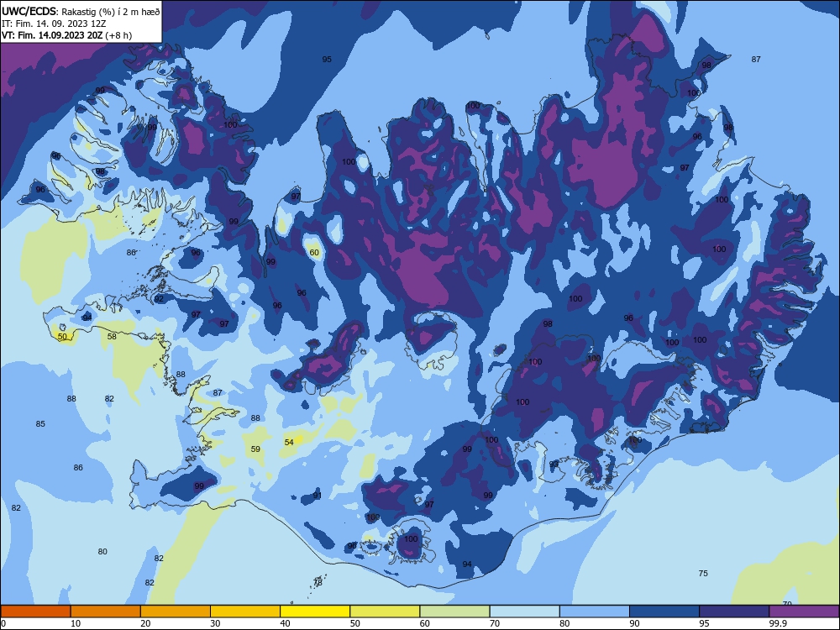840x630 pixels.
Task: Select the '40' legend scale label
Action: click(285, 623)
